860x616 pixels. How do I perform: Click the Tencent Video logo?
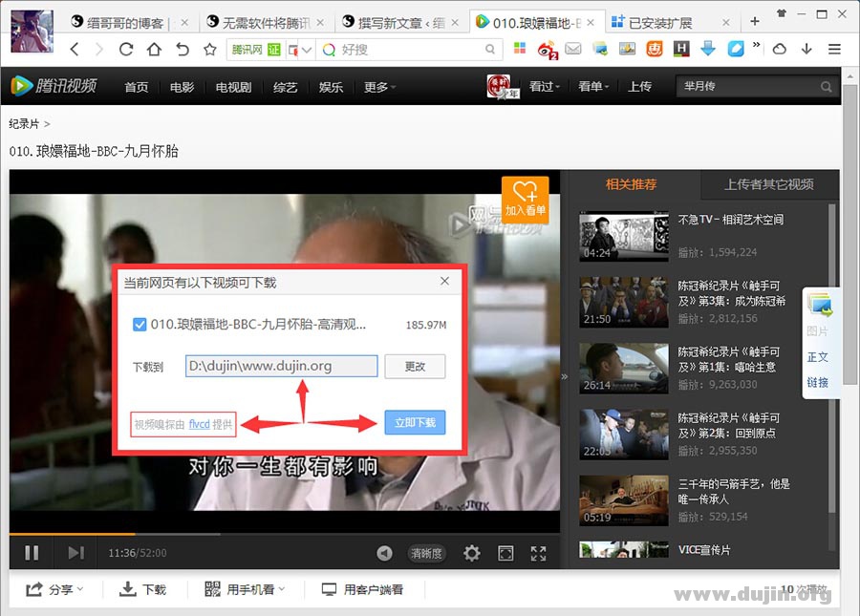click(54, 86)
